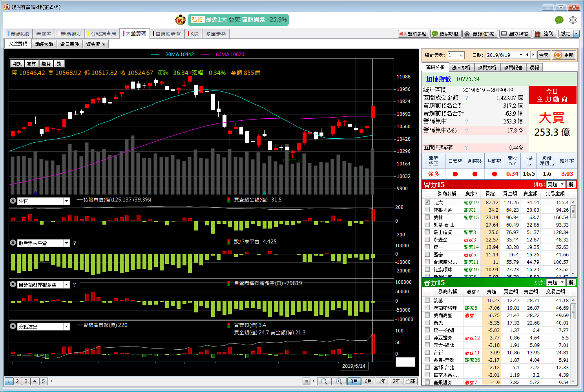Click the 更新 refresh button
The image size is (584, 392).
click(564, 55)
